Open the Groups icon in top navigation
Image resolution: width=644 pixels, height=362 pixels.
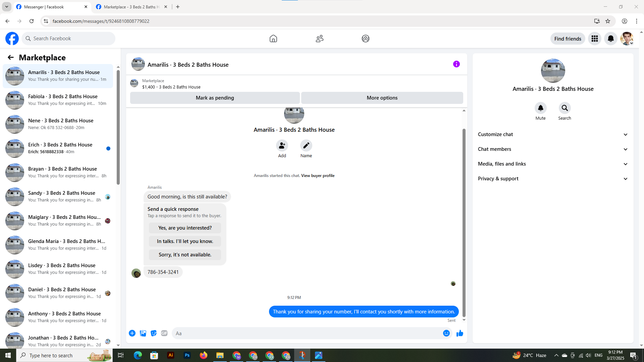[366, 39]
